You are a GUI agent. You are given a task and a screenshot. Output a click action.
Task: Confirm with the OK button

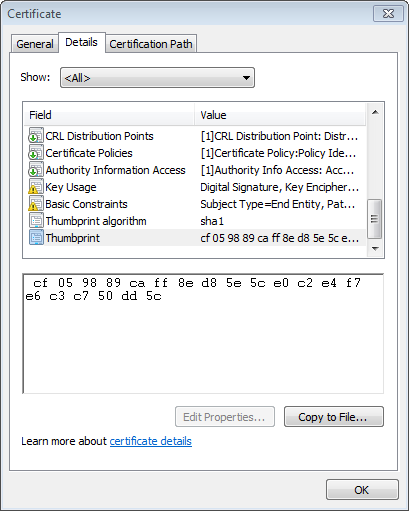point(362,490)
